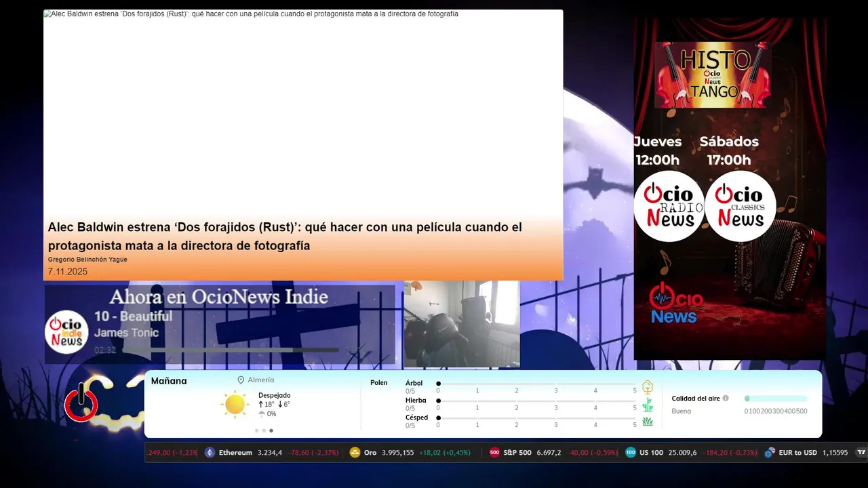Click 'Ahora en OcioNews Indie' heading
This screenshot has width=868, height=488.
218,297
